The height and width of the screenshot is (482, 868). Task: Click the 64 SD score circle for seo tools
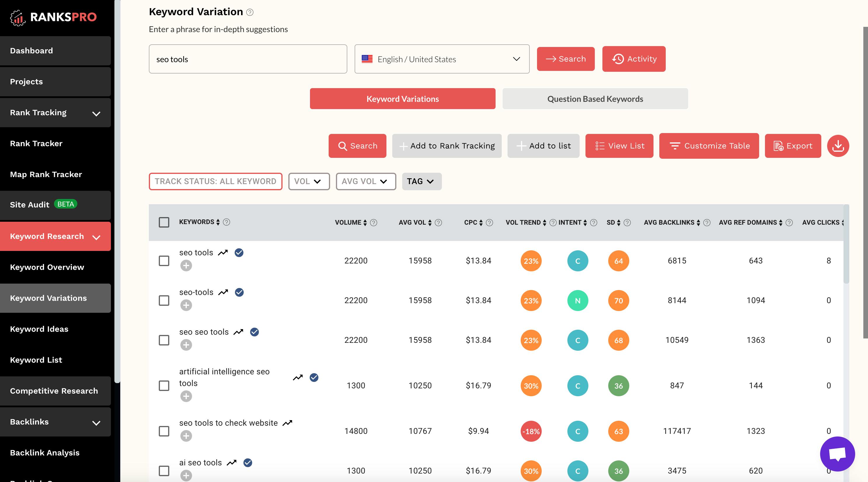pos(618,261)
